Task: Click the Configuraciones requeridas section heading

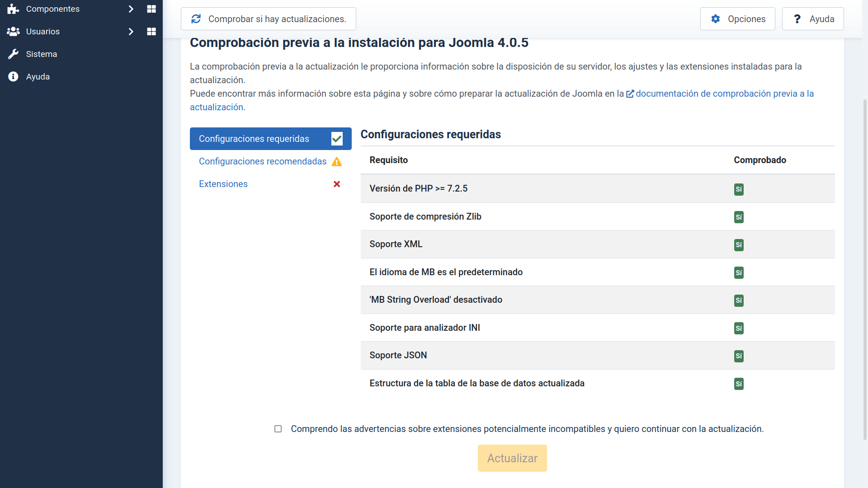Action: (x=431, y=134)
